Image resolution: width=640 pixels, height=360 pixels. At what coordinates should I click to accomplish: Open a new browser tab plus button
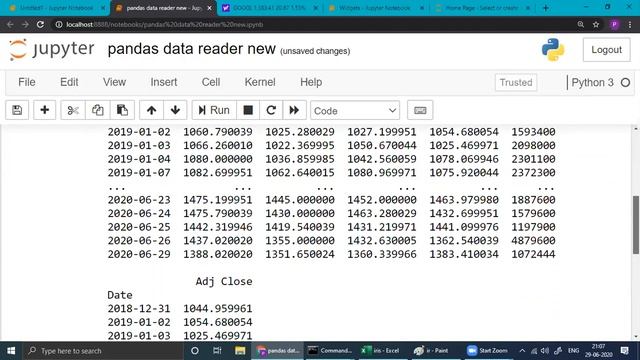point(546,8)
